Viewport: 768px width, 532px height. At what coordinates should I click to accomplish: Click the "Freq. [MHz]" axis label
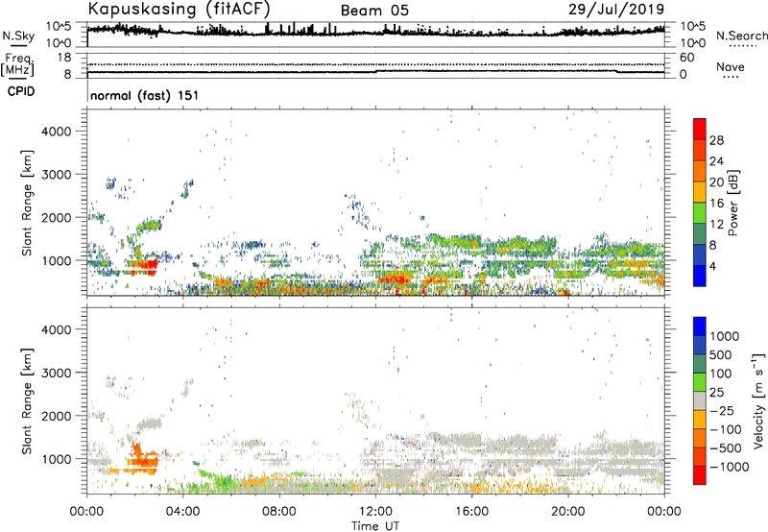tap(17, 65)
